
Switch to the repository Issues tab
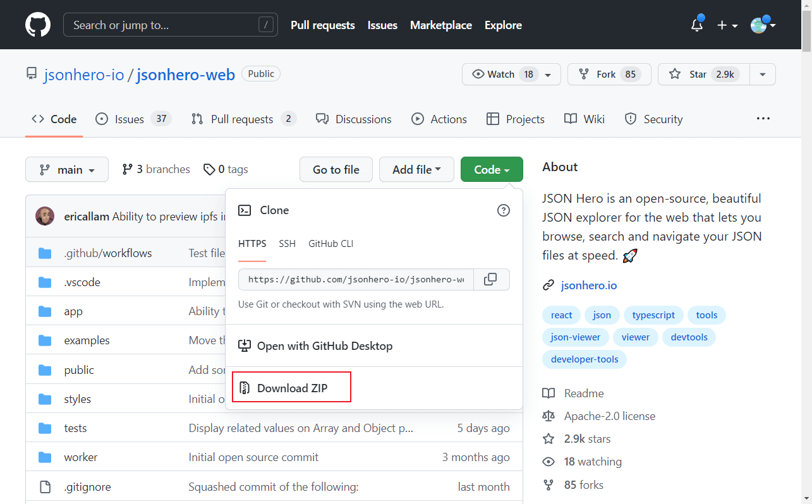point(133,119)
